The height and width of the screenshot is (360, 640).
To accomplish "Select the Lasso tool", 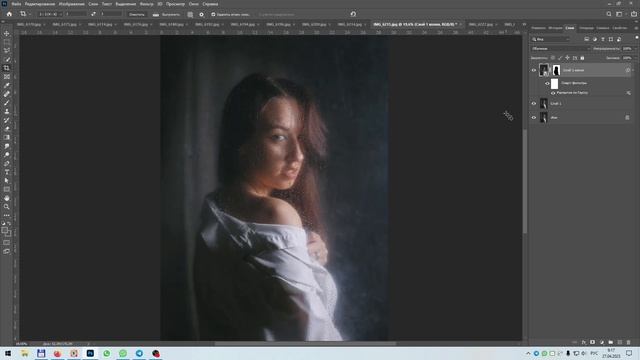I will pyautogui.click(x=7, y=51).
